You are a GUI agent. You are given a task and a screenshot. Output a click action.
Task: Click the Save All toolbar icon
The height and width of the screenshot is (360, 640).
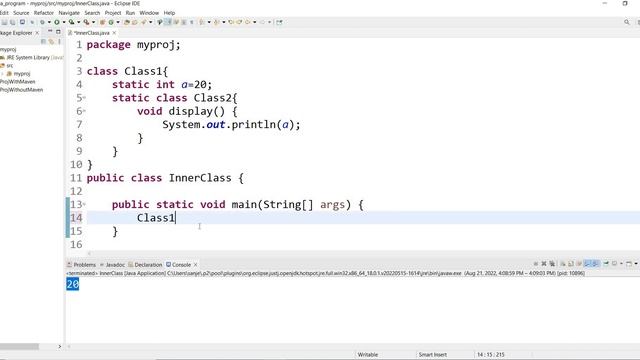pos(13,22)
